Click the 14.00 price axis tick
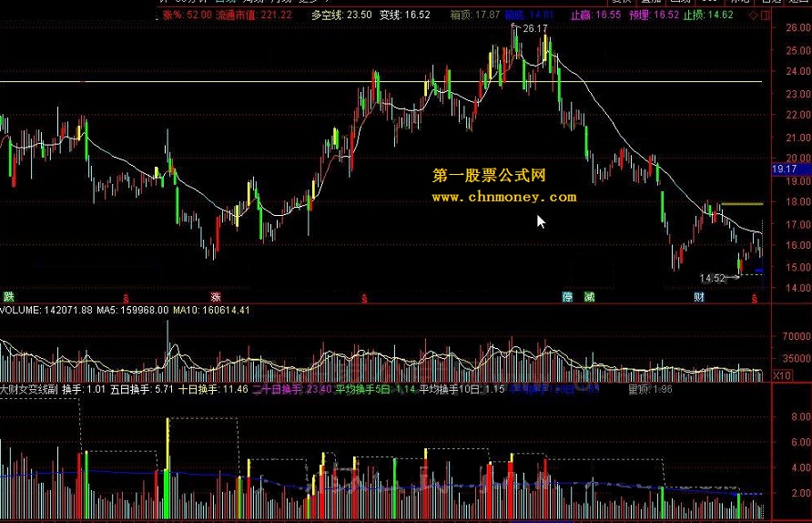 798,288
